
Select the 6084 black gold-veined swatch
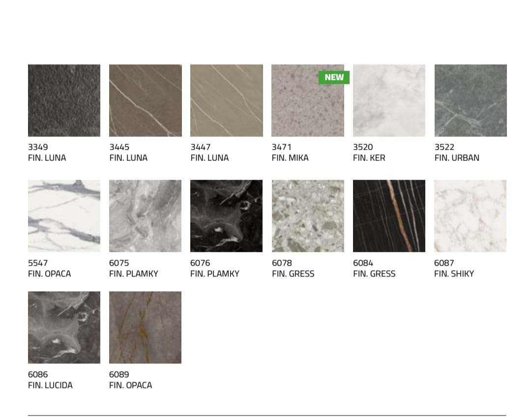tap(389, 216)
